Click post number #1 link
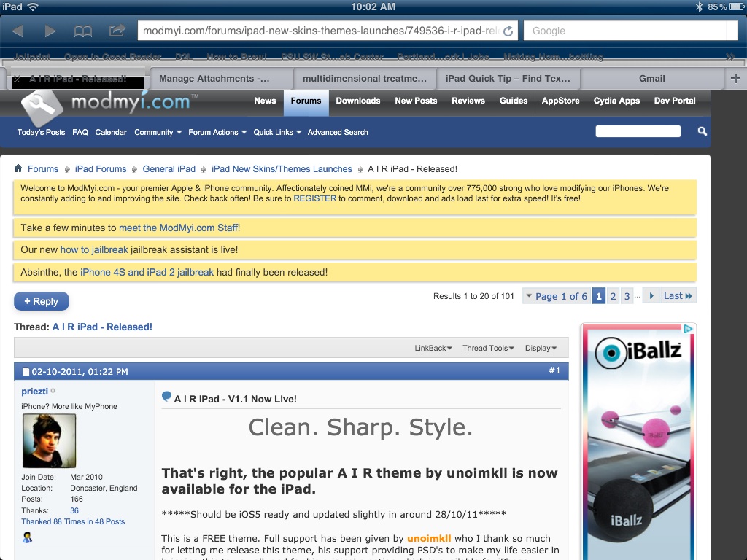The image size is (747, 560). (x=554, y=370)
